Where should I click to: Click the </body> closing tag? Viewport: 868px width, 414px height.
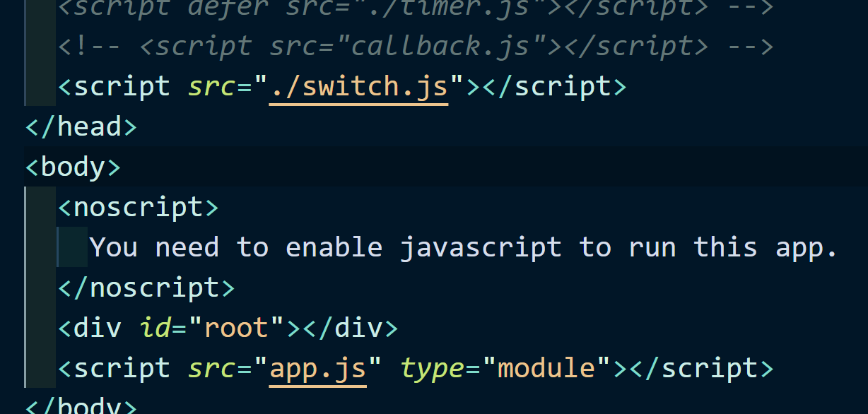[80, 406]
